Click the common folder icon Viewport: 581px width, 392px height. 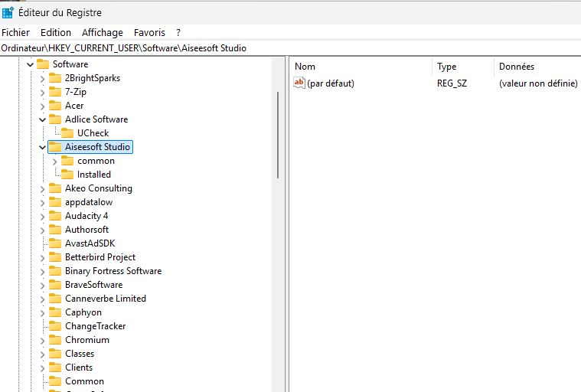coord(67,161)
